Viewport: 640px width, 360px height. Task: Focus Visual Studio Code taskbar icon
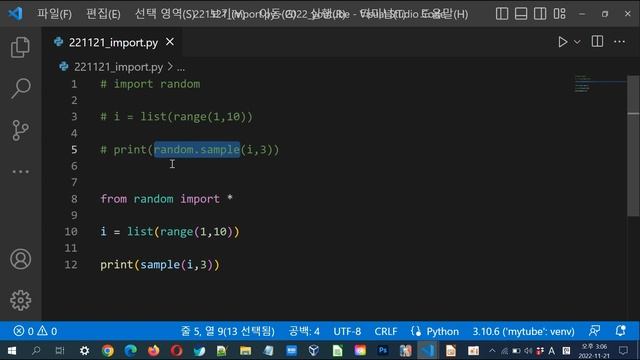427,351
